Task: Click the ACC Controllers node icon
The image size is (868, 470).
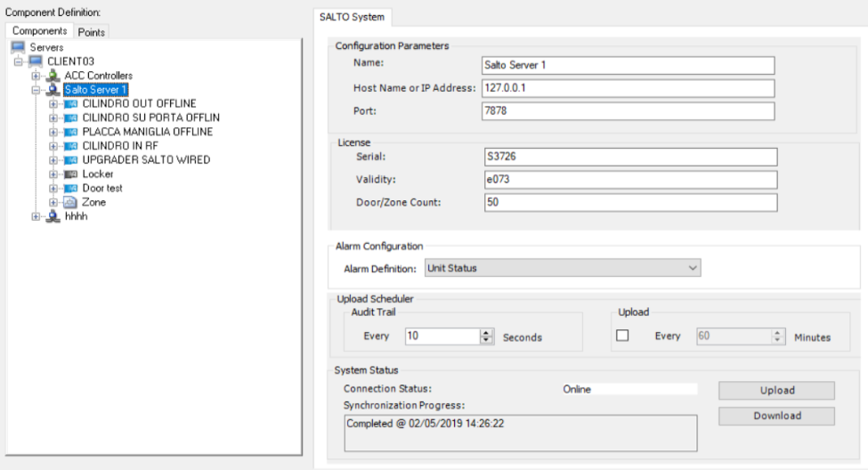Action: click(x=53, y=76)
